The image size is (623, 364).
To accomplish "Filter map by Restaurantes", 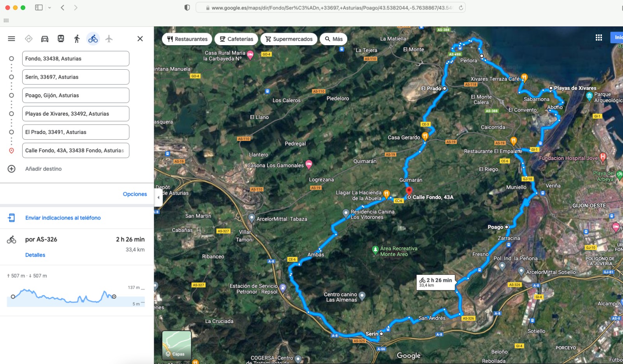I will tap(187, 39).
